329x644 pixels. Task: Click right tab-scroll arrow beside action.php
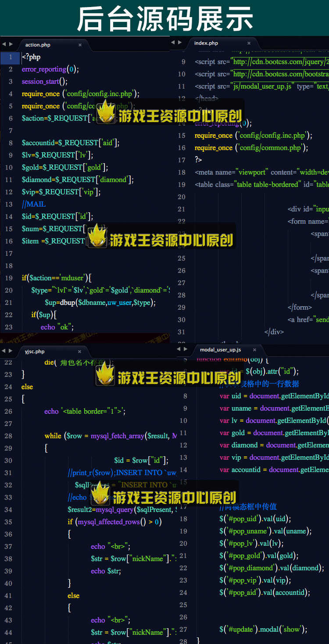click(x=11, y=44)
